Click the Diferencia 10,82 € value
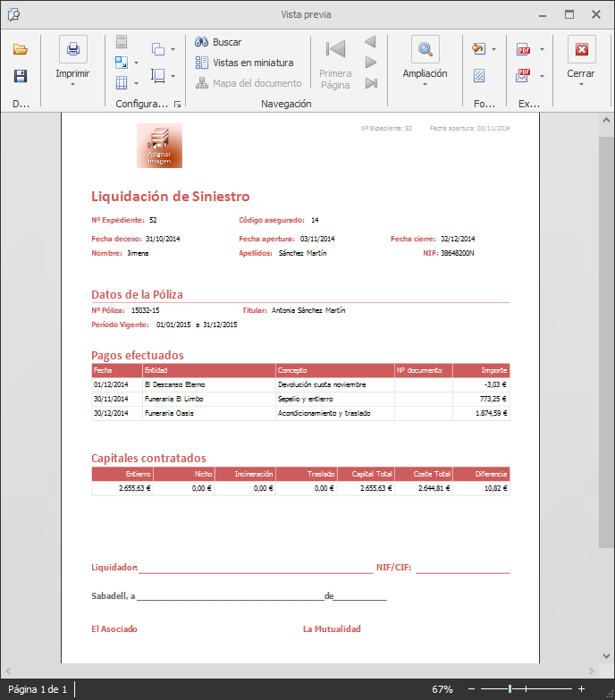This screenshot has width=615, height=700. tap(496, 488)
